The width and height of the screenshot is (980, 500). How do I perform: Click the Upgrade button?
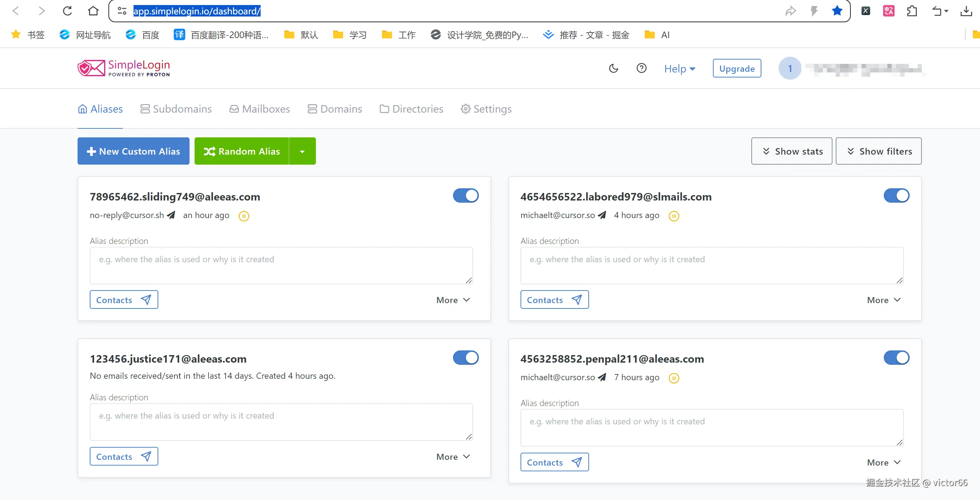tap(737, 69)
